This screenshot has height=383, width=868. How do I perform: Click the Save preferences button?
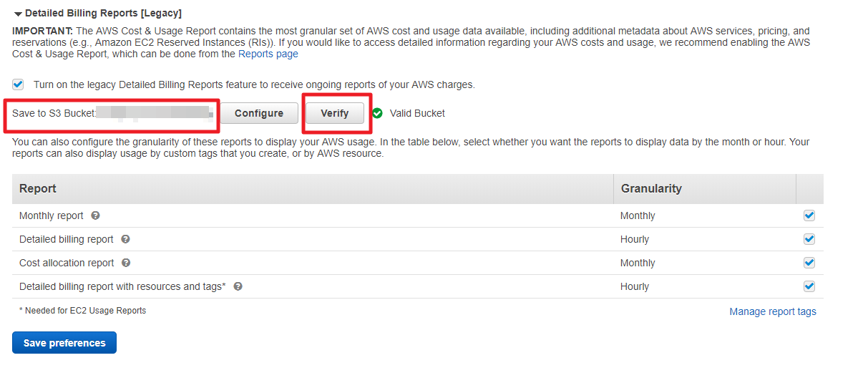(64, 343)
